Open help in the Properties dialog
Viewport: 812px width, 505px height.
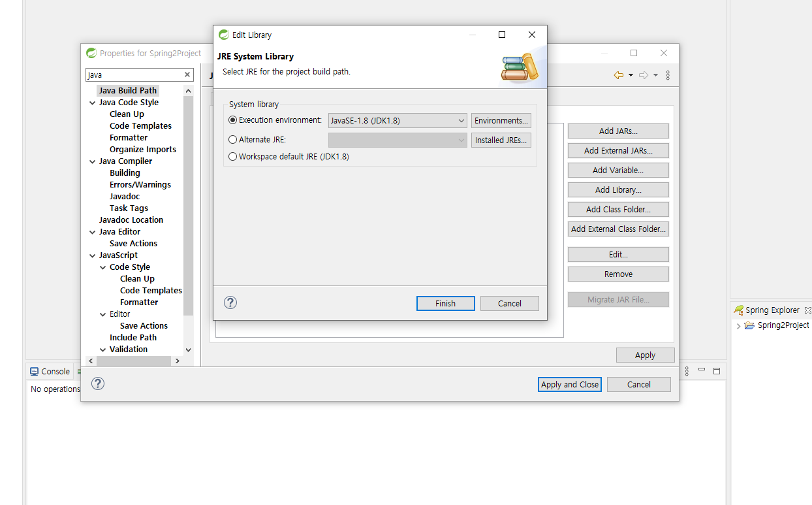click(98, 383)
